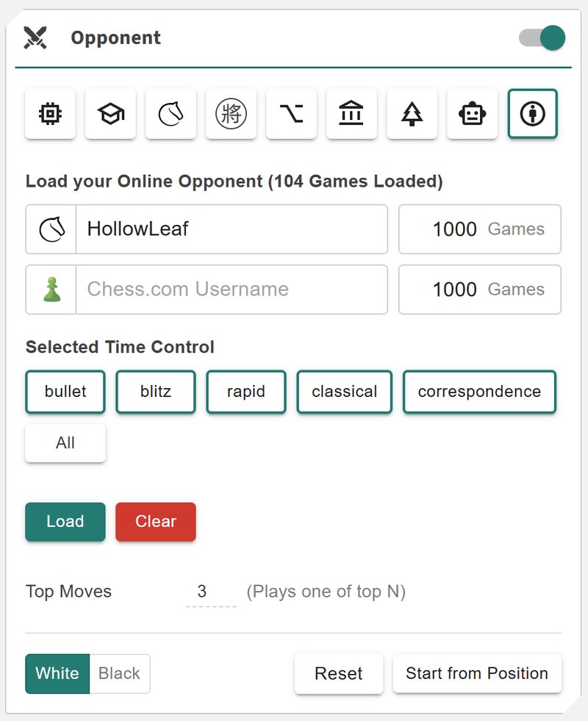The height and width of the screenshot is (721, 588).
Task: Click Start from Position button
Action: pyautogui.click(x=476, y=674)
